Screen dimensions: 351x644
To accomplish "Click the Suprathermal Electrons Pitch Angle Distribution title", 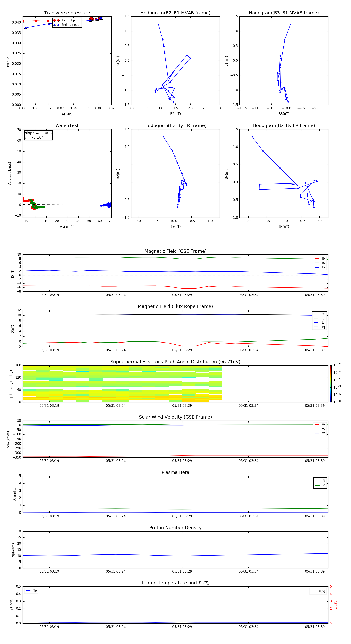I will (x=175, y=362).
